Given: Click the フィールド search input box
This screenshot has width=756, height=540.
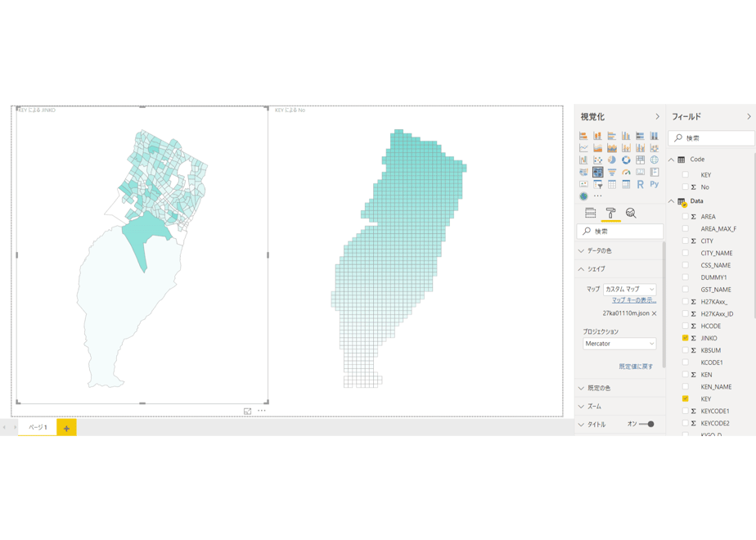Looking at the screenshot, I should tap(711, 138).
